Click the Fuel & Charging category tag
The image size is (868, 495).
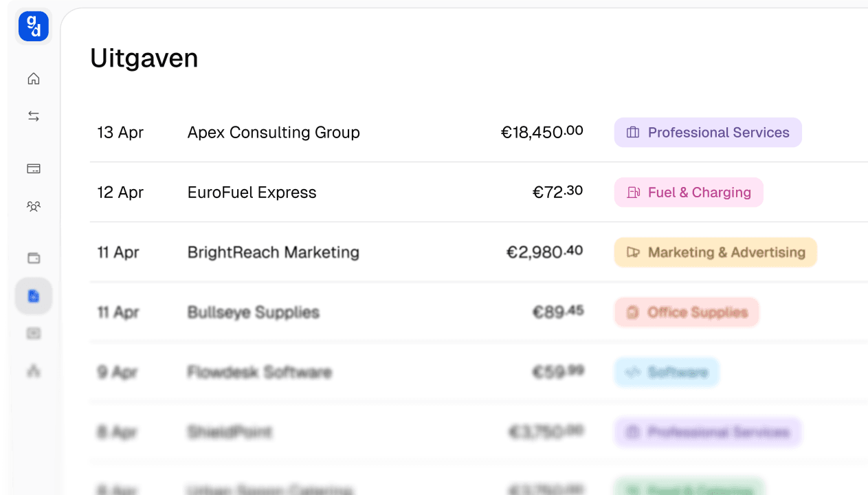click(688, 192)
